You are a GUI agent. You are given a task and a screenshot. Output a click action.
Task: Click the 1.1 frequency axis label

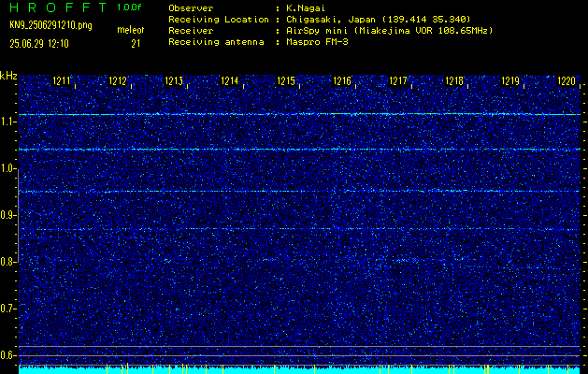coord(8,122)
